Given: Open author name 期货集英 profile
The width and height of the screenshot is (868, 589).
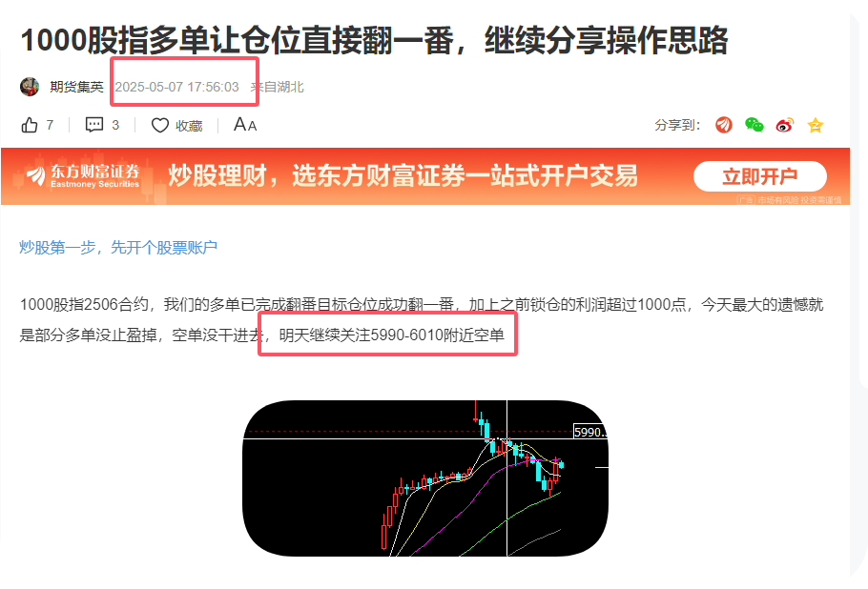Looking at the screenshot, I should (x=76, y=87).
